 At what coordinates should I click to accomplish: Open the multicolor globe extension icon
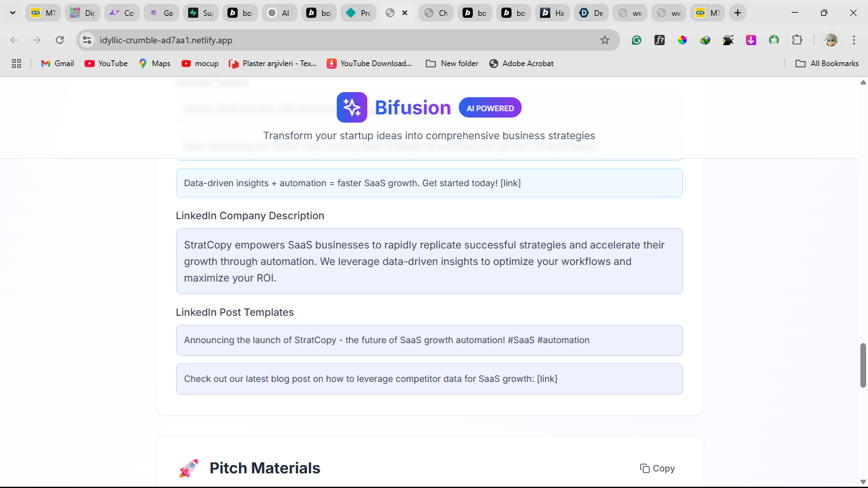click(705, 40)
